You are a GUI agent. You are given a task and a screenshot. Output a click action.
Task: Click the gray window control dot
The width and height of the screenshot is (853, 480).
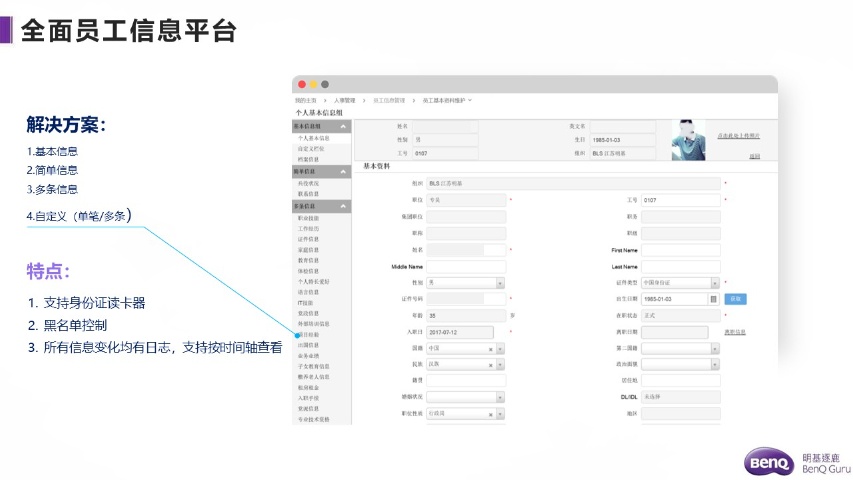(325, 84)
